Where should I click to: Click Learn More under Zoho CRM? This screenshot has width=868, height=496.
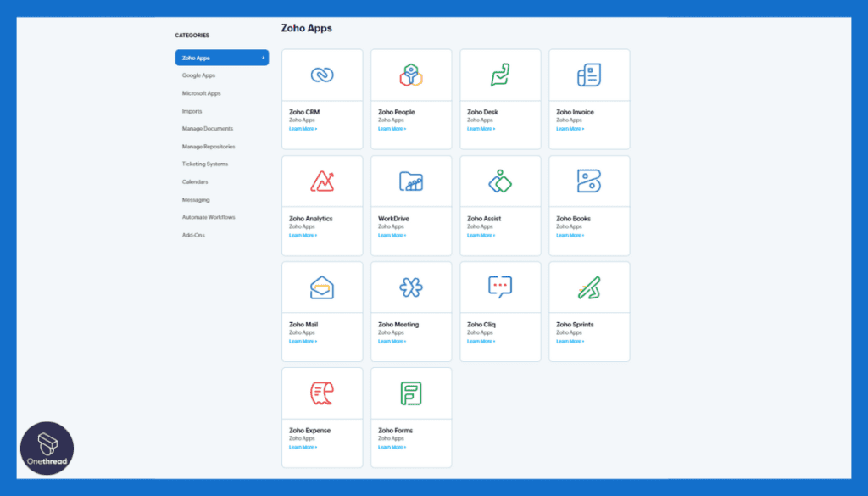click(x=303, y=129)
